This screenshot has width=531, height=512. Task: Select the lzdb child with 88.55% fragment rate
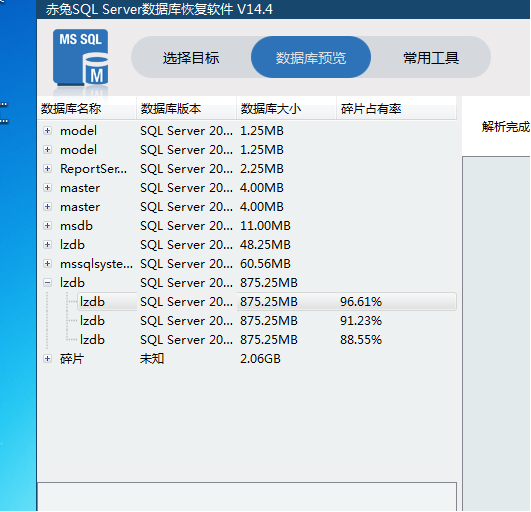pos(267,340)
